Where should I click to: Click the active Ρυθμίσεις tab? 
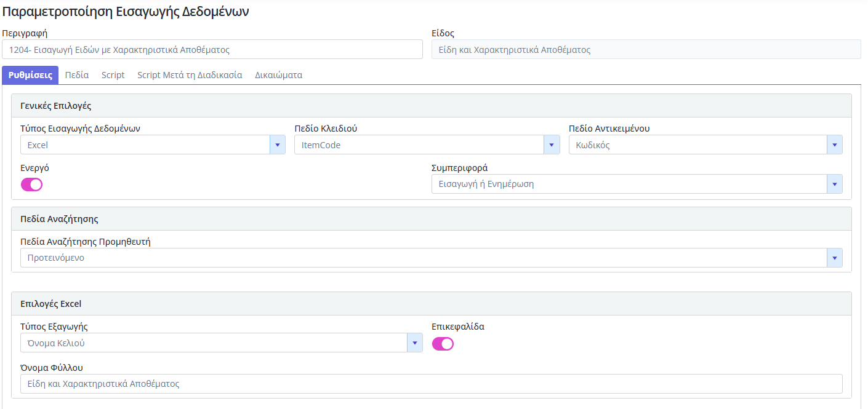click(30, 75)
